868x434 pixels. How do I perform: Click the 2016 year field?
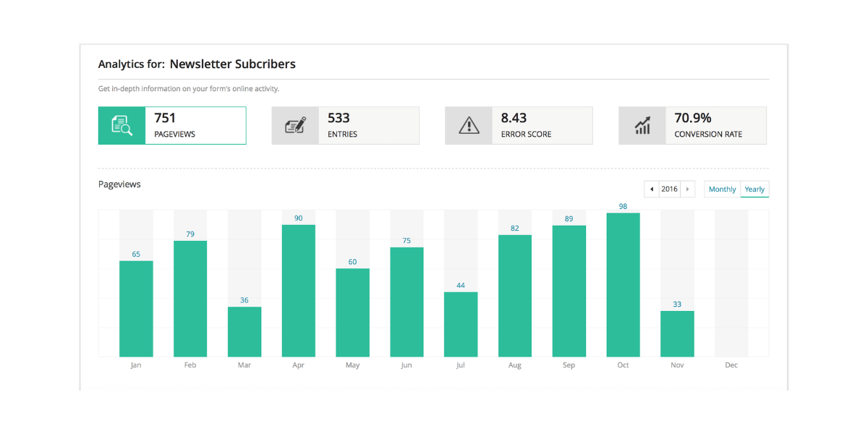[670, 190]
